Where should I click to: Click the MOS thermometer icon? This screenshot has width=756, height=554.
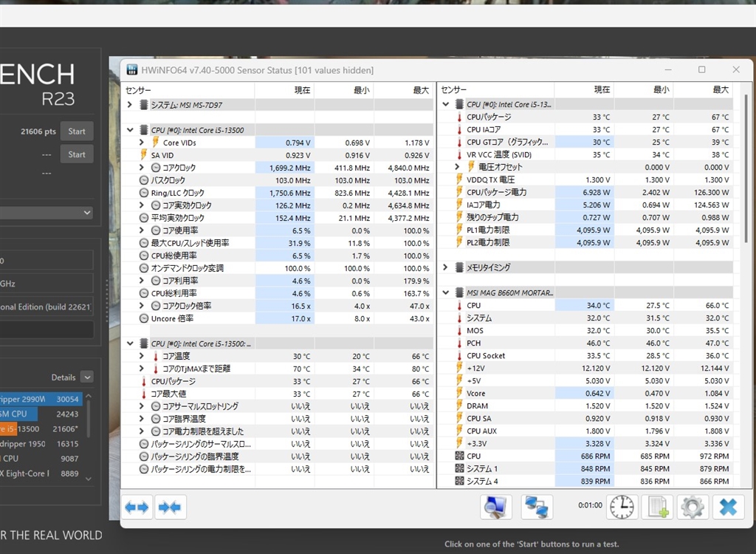[x=459, y=330]
